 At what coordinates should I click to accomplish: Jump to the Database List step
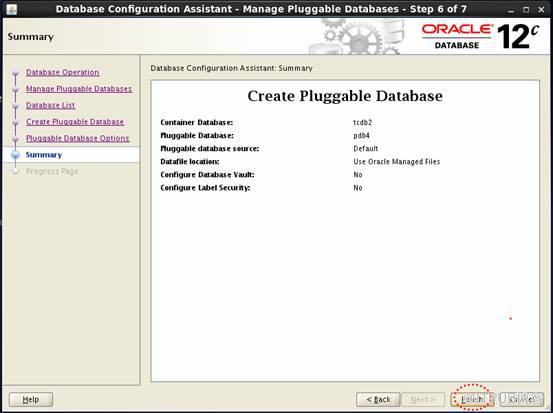click(50, 105)
